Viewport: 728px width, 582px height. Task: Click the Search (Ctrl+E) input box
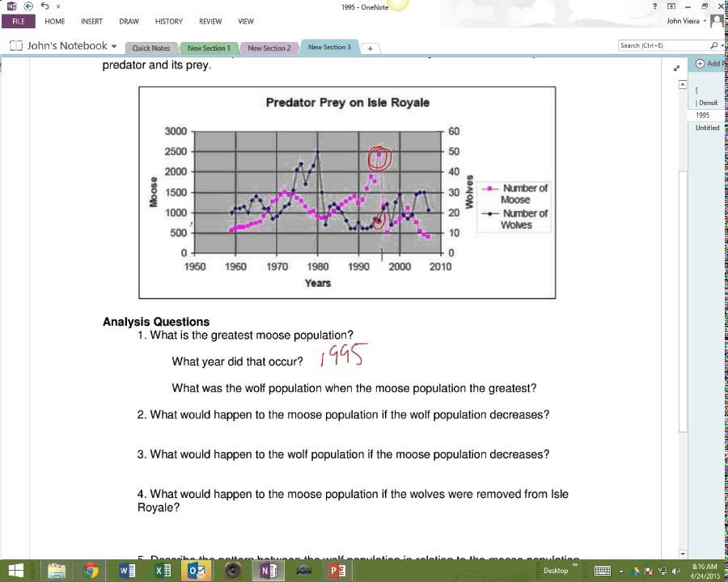point(663,45)
